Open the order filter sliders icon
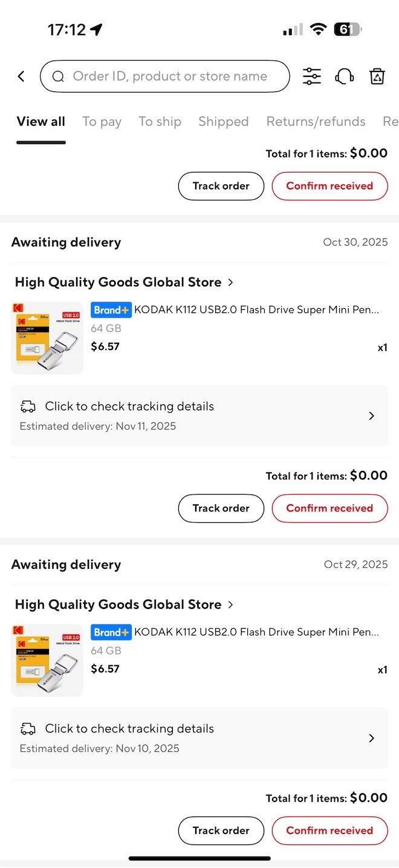The height and width of the screenshot is (868, 399). click(311, 76)
